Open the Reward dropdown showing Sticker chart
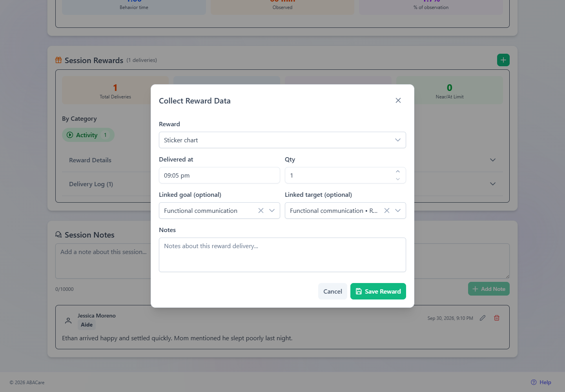The height and width of the screenshot is (392, 565). [x=282, y=140]
